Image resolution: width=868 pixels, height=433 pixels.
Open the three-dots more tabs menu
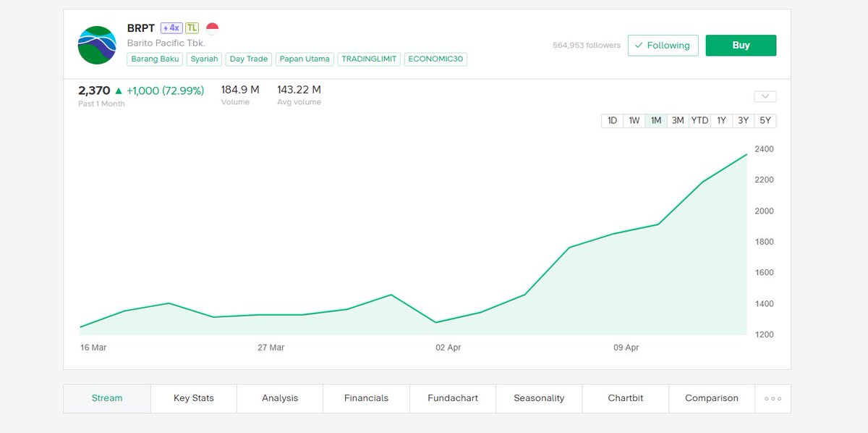pyautogui.click(x=773, y=398)
